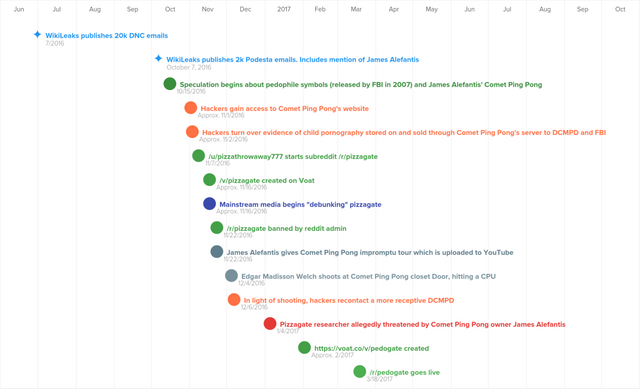Click the '2017' year label on axis
Image resolution: width=640 pixels, height=389 pixels.
click(284, 9)
